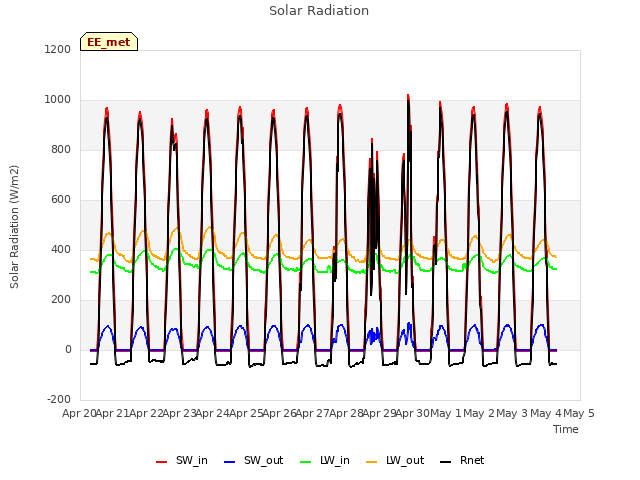Click the Solar Radiation chart title
The image size is (640, 480).
coord(319,11)
